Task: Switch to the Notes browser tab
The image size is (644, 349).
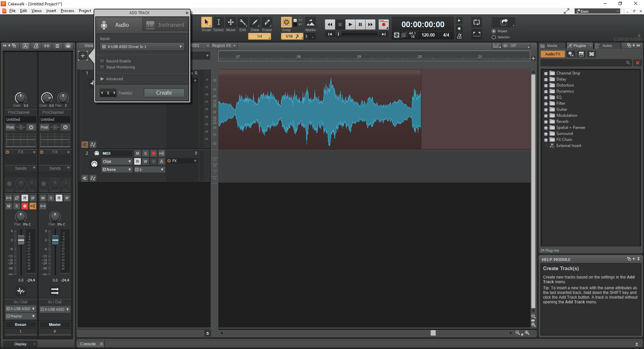Action: (x=607, y=46)
